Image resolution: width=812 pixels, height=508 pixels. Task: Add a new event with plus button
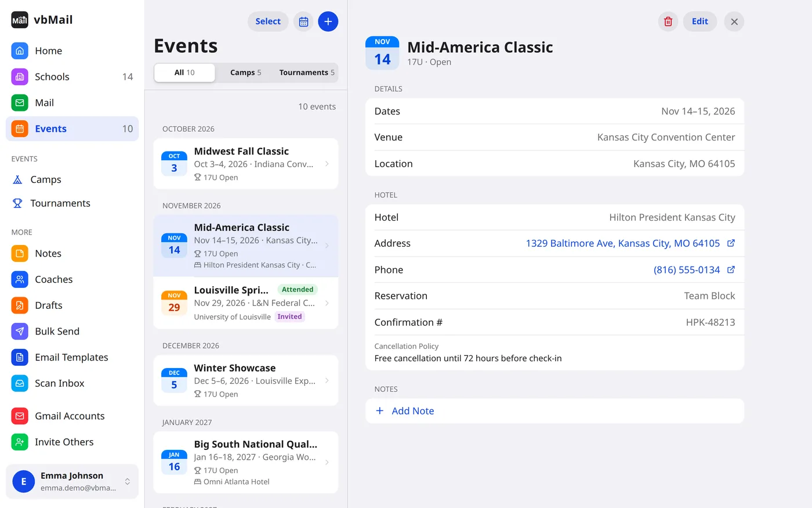point(328,21)
